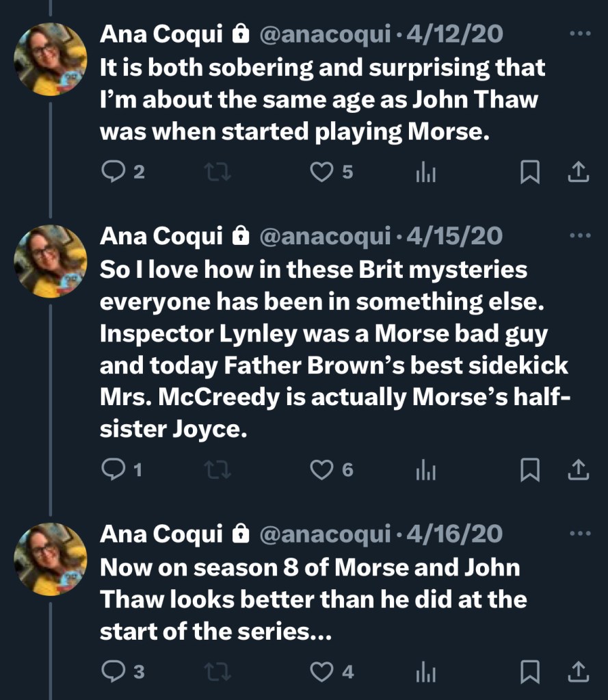Screen dimensions: 608x700
Task: Like the Brit mysteries tweet
Action: click(x=321, y=469)
